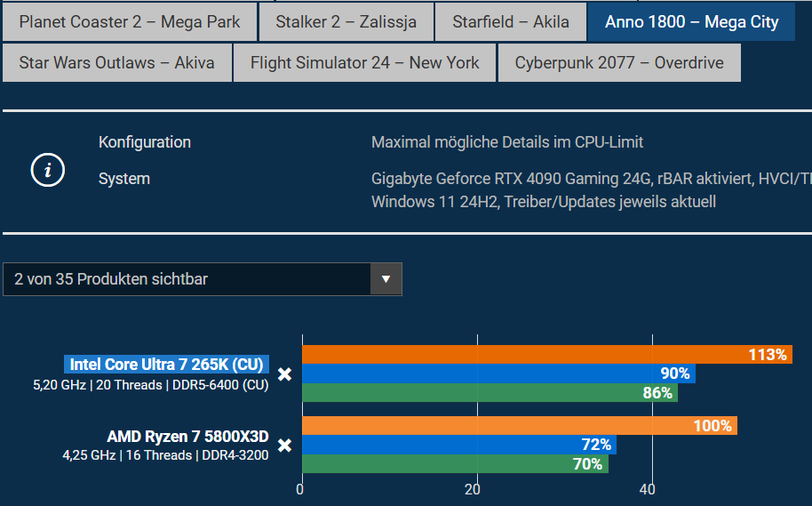Click the 'System' label

click(x=124, y=179)
